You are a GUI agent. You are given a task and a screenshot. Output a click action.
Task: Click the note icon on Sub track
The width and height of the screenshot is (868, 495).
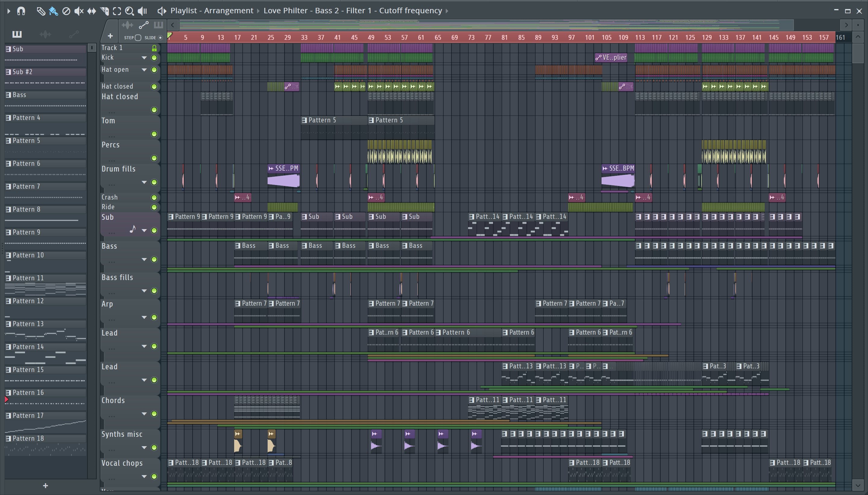pyautogui.click(x=133, y=229)
